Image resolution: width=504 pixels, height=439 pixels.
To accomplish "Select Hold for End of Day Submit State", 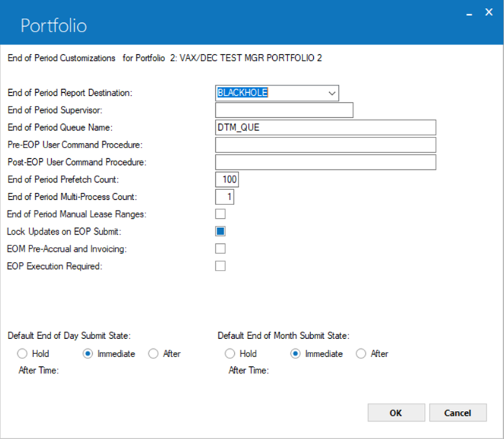I will (22, 354).
